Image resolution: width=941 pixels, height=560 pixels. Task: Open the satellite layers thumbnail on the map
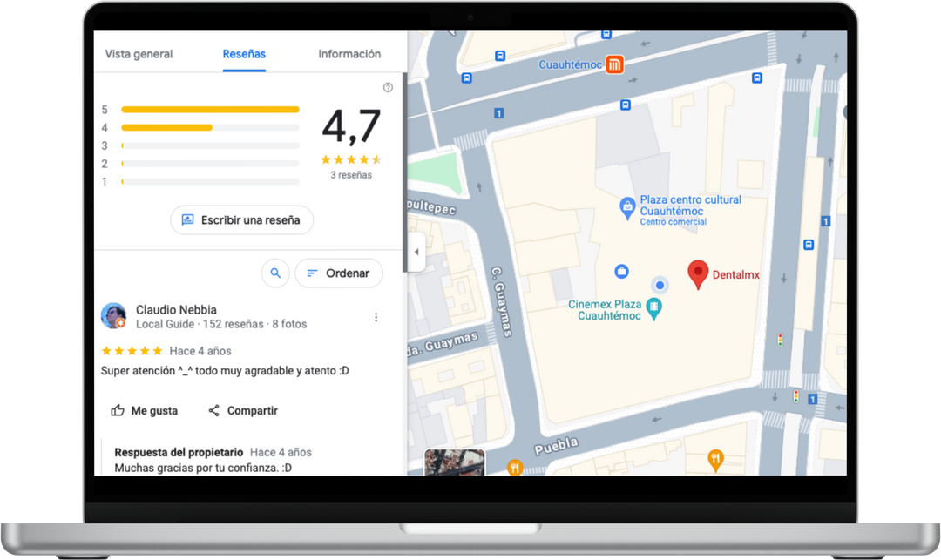point(454,462)
